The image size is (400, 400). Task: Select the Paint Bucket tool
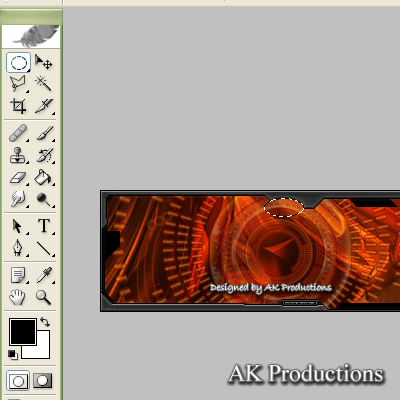pyautogui.click(x=44, y=178)
